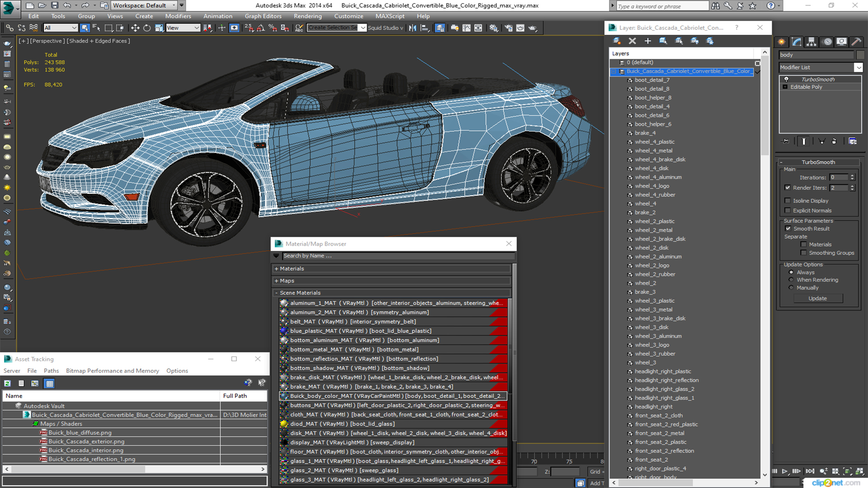
Task: Click the TurboSmooth Update button
Action: click(817, 299)
